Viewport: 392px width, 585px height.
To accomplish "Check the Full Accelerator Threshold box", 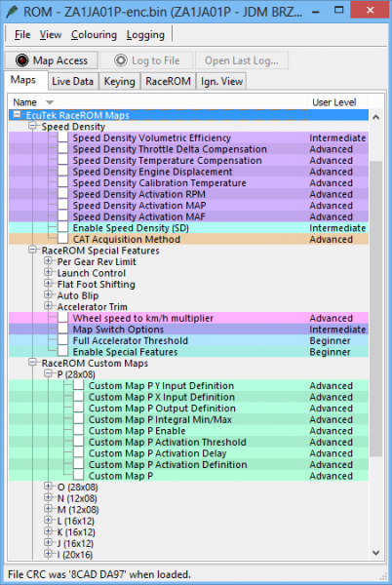I will (63, 340).
